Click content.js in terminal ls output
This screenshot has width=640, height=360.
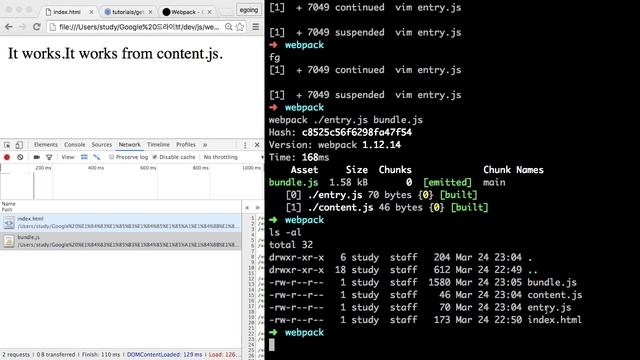(x=555, y=295)
